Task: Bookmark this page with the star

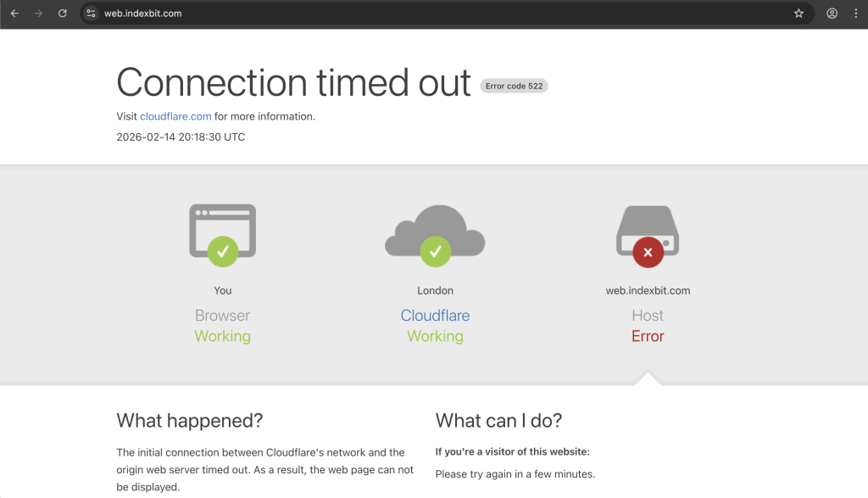Action: pos(798,14)
